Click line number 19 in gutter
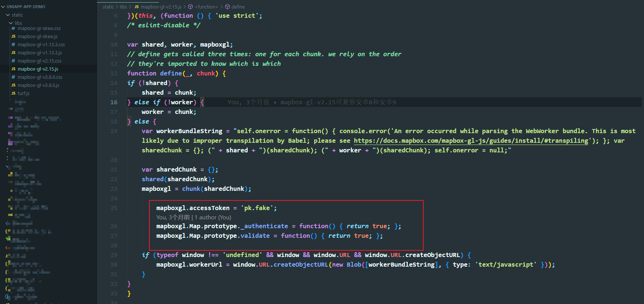The image size is (644, 304). pos(114,131)
